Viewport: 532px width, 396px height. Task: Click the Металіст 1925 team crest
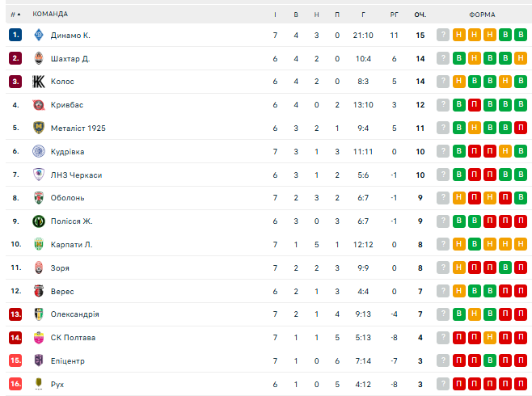tap(39, 128)
